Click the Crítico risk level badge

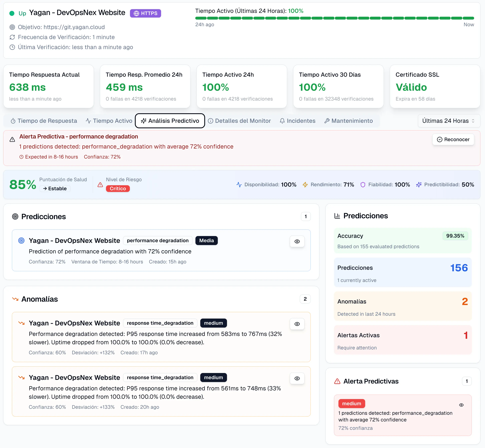pos(118,189)
